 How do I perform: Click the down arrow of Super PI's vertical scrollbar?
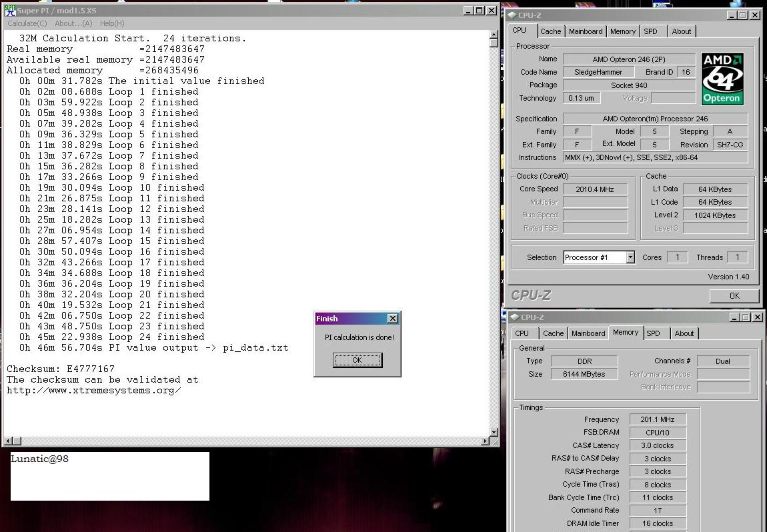(x=494, y=432)
